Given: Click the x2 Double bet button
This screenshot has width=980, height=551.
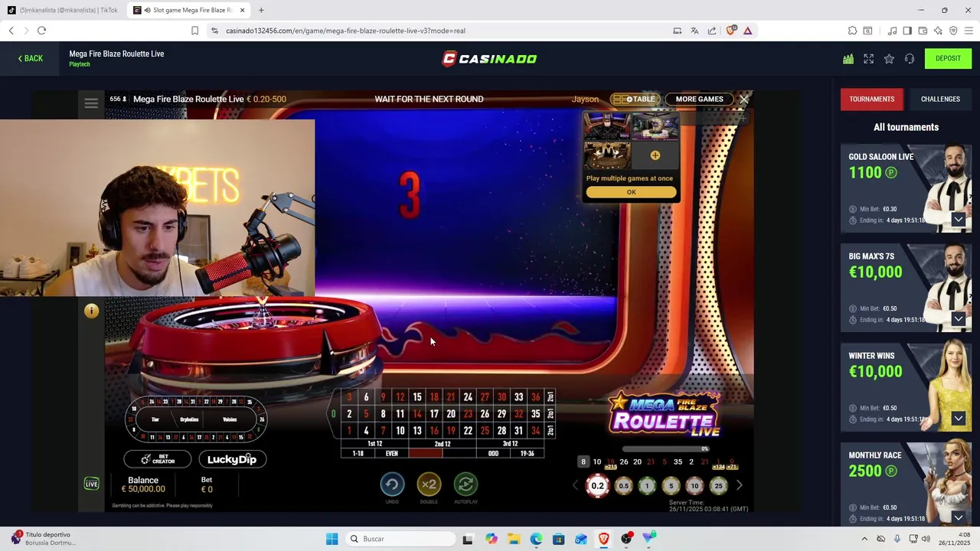Looking at the screenshot, I should point(429,484).
